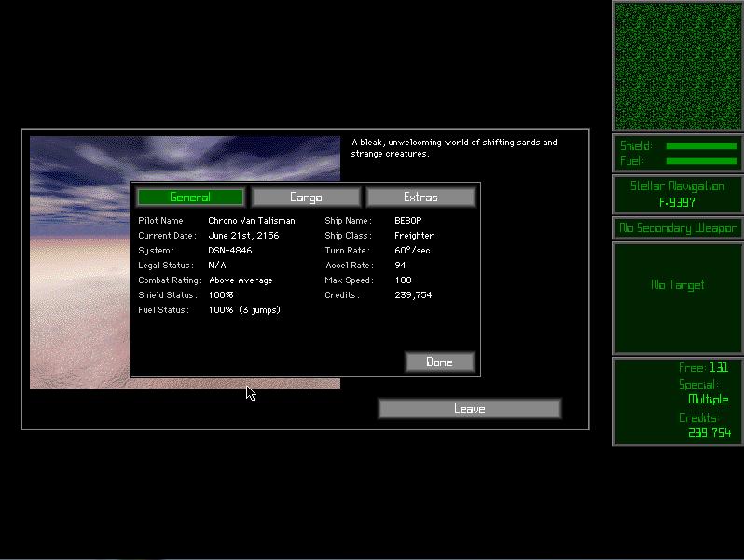Click the Shield status bar

click(701, 146)
